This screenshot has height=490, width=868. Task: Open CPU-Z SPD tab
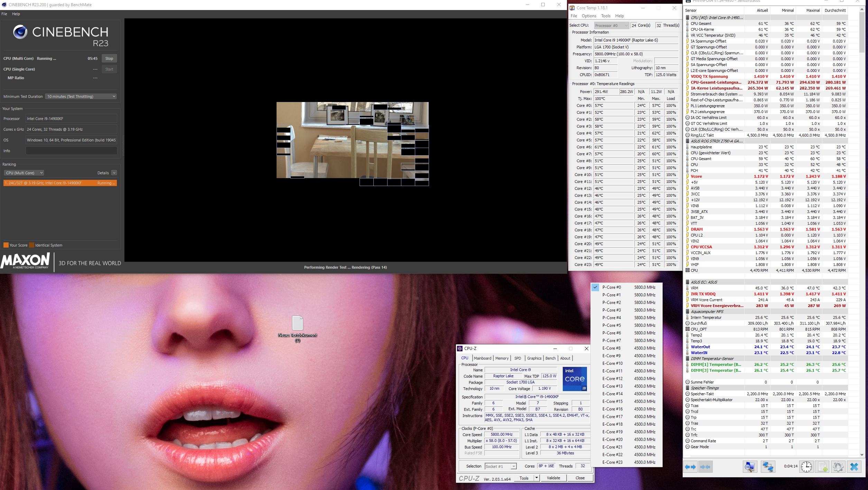click(x=517, y=358)
